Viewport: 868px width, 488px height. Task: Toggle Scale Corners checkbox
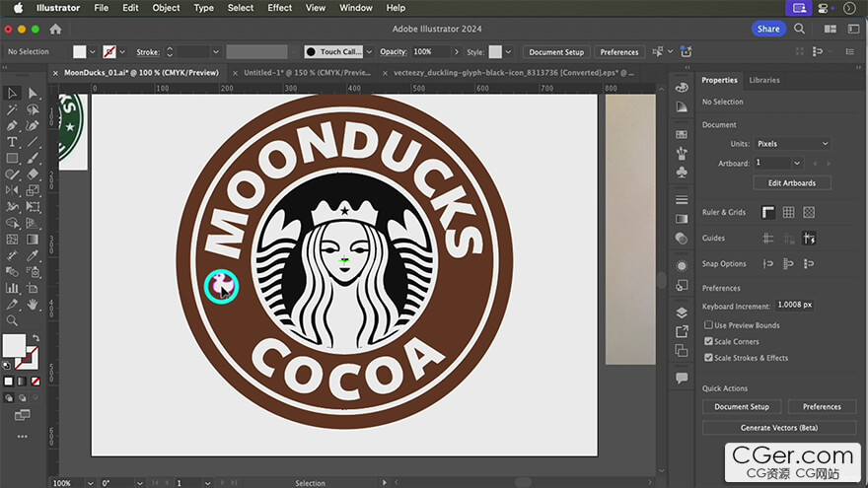708,341
